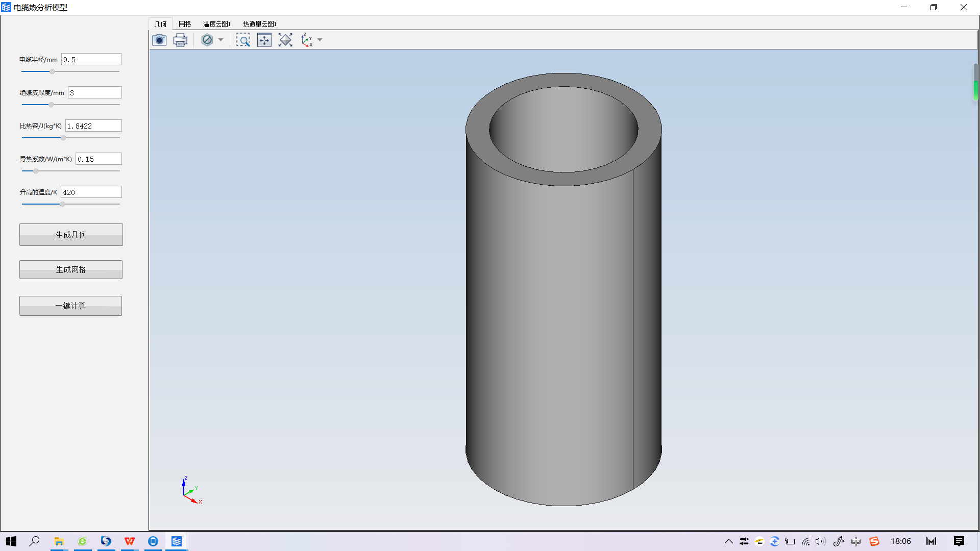980x551 pixels.
Task: Select the print/export icon
Action: [180, 40]
